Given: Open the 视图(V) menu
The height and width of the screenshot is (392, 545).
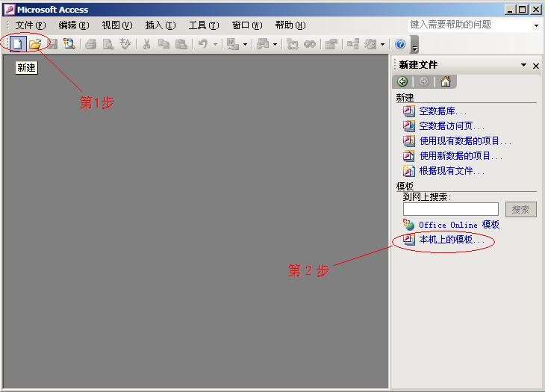Looking at the screenshot, I should (x=117, y=25).
